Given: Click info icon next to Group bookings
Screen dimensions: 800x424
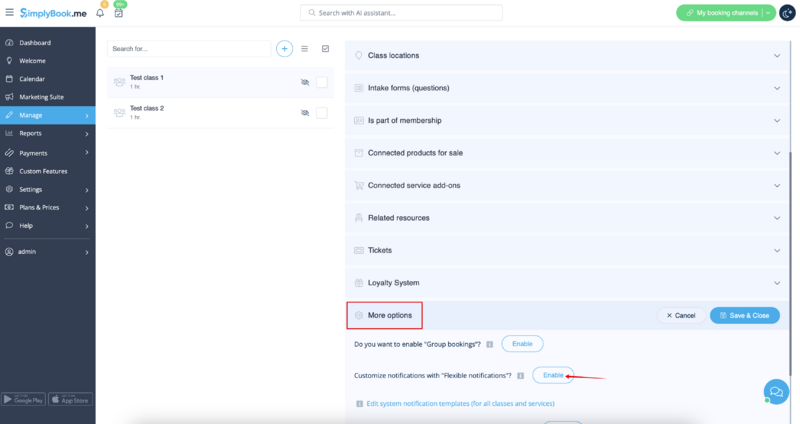Looking at the screenshot, I should (x=489, y=344).
